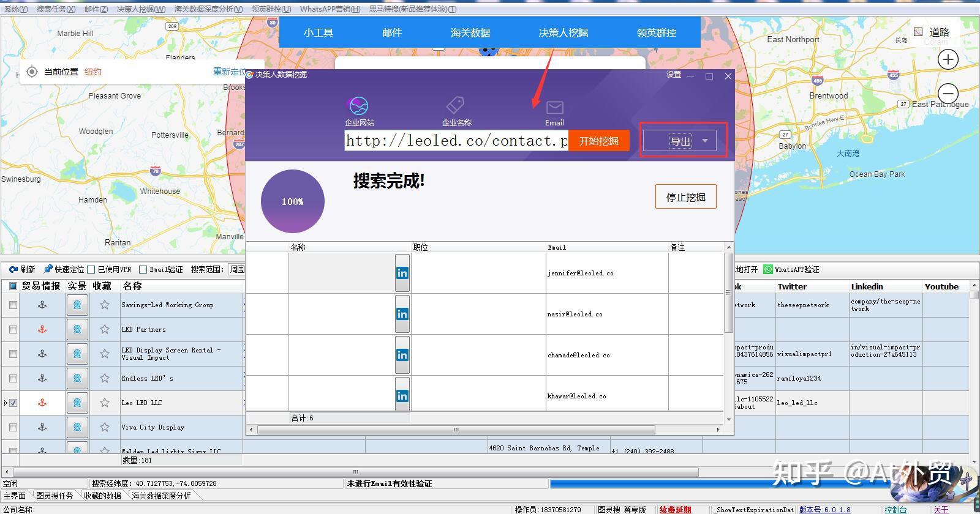Click the 停止挖掘 button
Screen dimensions: 980x514
click(686, 197)
